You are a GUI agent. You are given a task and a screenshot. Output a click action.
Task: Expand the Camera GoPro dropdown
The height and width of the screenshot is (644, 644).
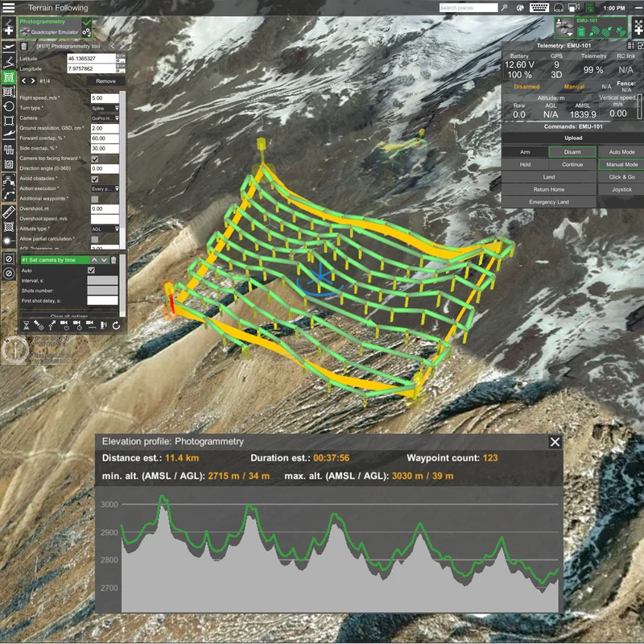(105, 118)
